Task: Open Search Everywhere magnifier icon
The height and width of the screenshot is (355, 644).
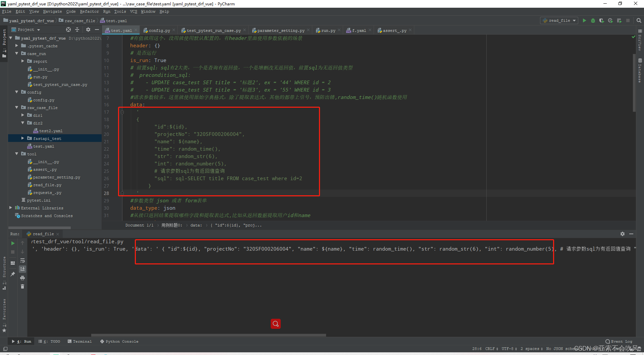Action: [x=639, y=21]
